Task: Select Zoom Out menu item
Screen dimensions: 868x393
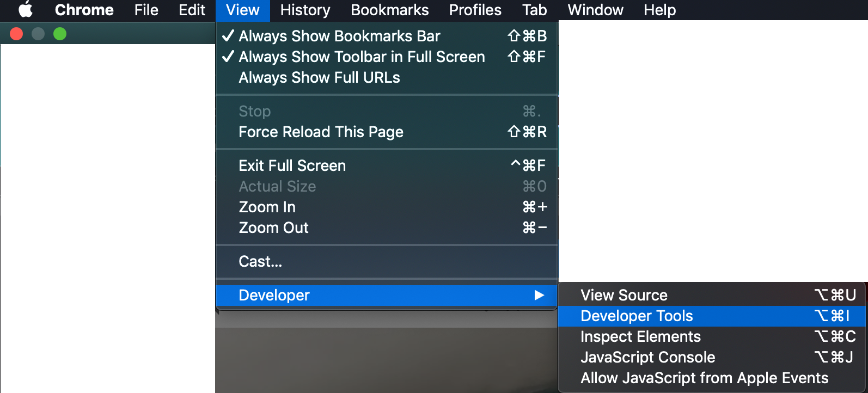Action: coord(387,228)
